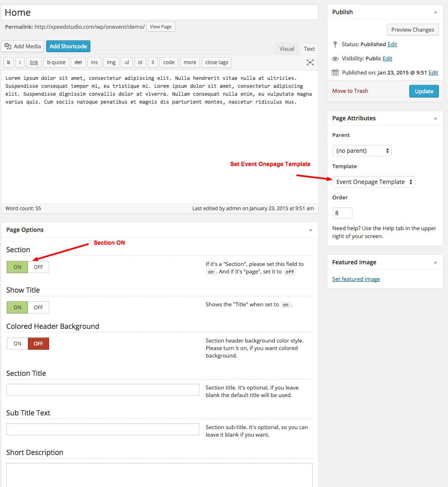Insert image using the img quicktag
This screenshot has height=487, width=448.
pos(111,62)
